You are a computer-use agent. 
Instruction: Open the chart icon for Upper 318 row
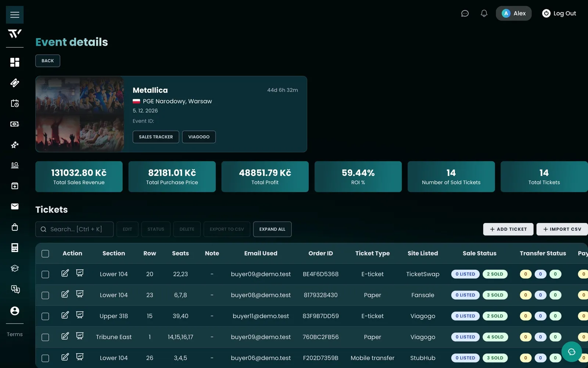click(80, 315)
